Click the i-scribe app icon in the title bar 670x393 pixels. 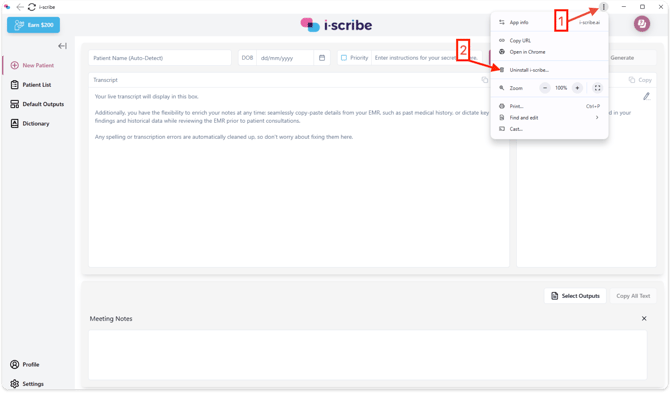coord(7,7)
